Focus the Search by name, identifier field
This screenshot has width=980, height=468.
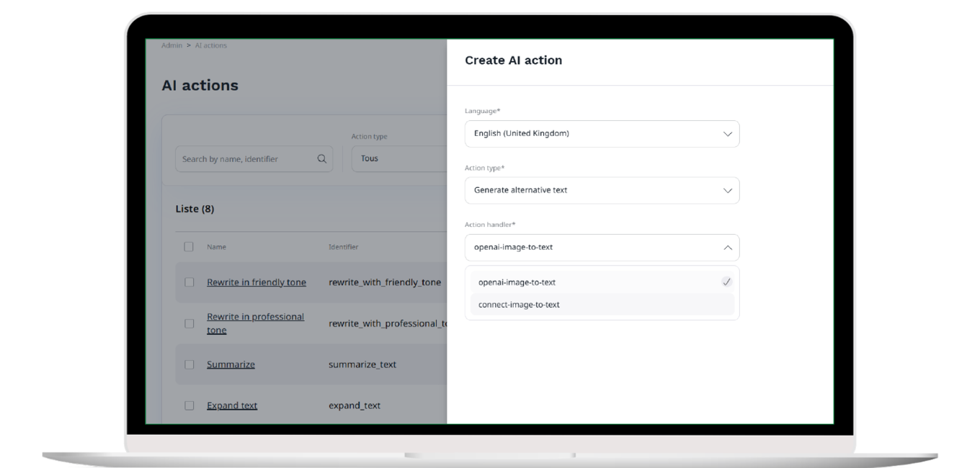(254, 158)
